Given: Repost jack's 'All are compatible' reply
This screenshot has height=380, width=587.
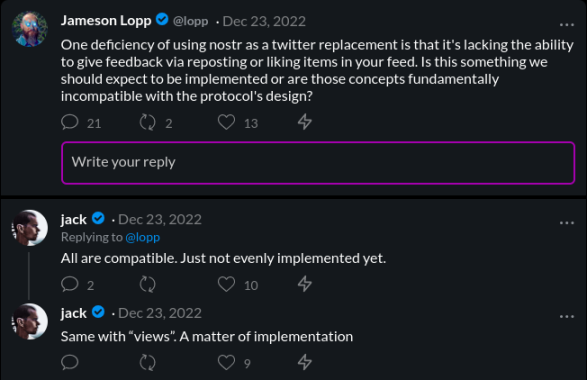Looking at the screenshot, I should [x=147, y=284].
